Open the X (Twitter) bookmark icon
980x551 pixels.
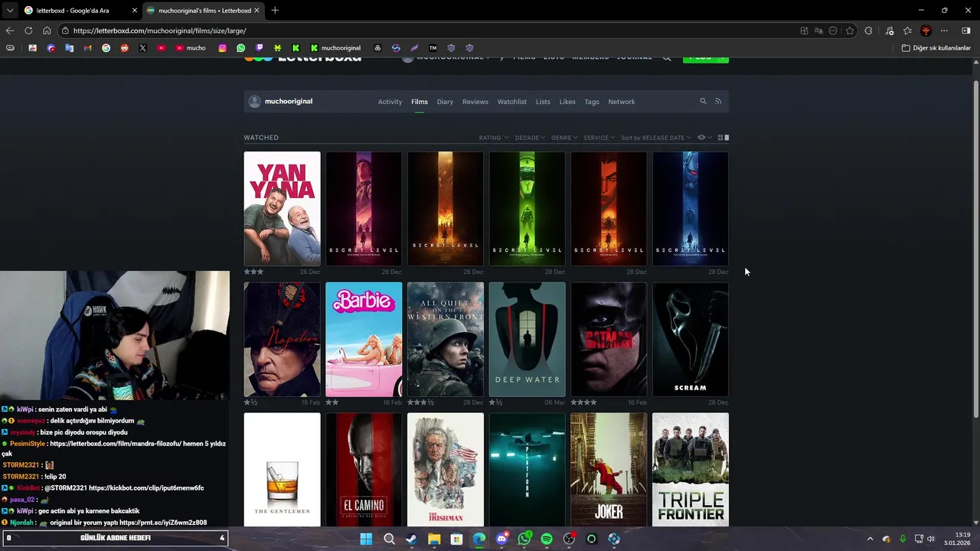[142, 47]
